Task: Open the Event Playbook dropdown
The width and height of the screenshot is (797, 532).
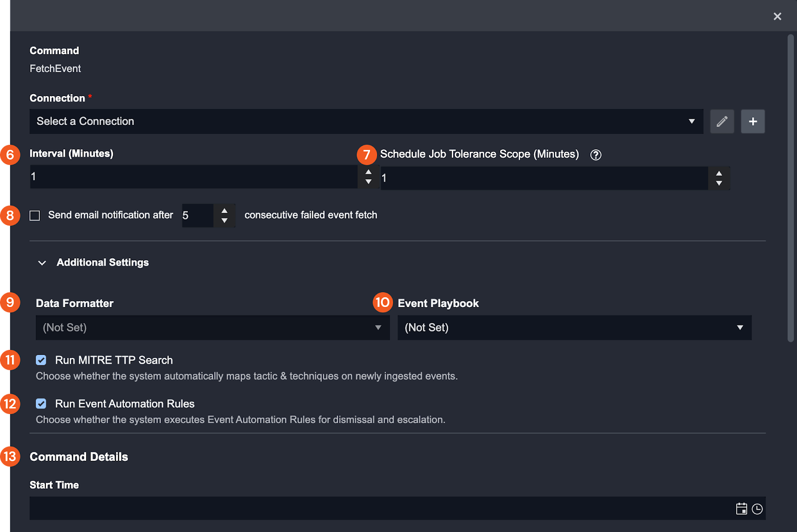Action: 574,327
